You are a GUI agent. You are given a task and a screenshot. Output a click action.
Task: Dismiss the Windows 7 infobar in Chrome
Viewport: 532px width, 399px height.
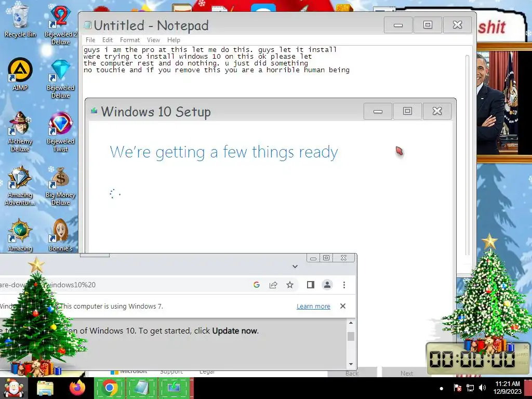343,306
